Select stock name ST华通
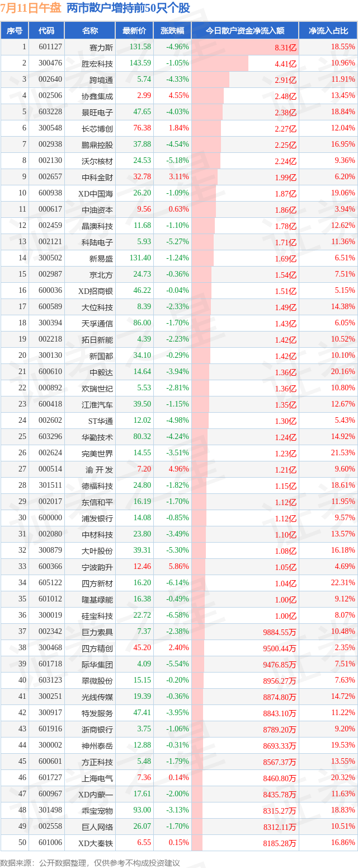This screenshot has width=358, height=868. coord(100,421)
